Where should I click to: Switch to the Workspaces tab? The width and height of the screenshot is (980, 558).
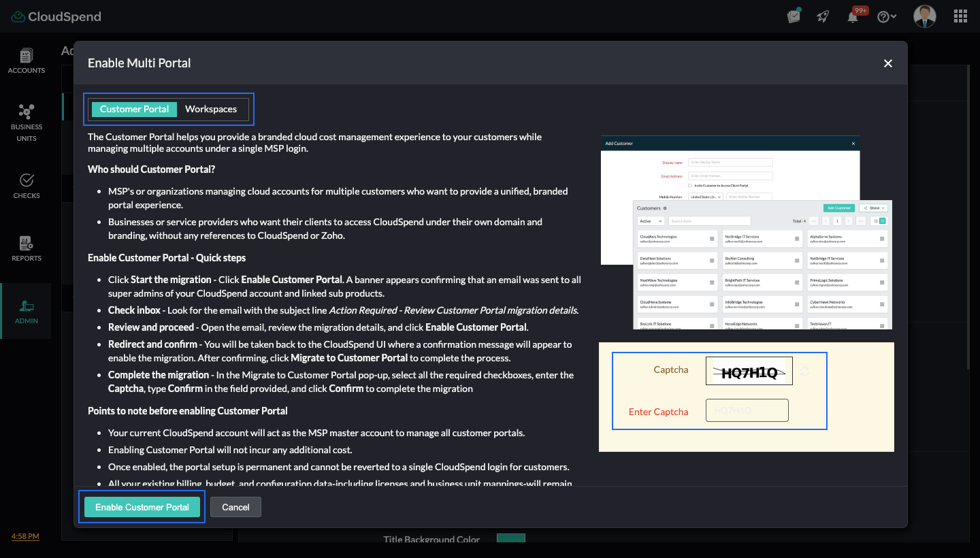pyautogui.click(x=212, y=109)
